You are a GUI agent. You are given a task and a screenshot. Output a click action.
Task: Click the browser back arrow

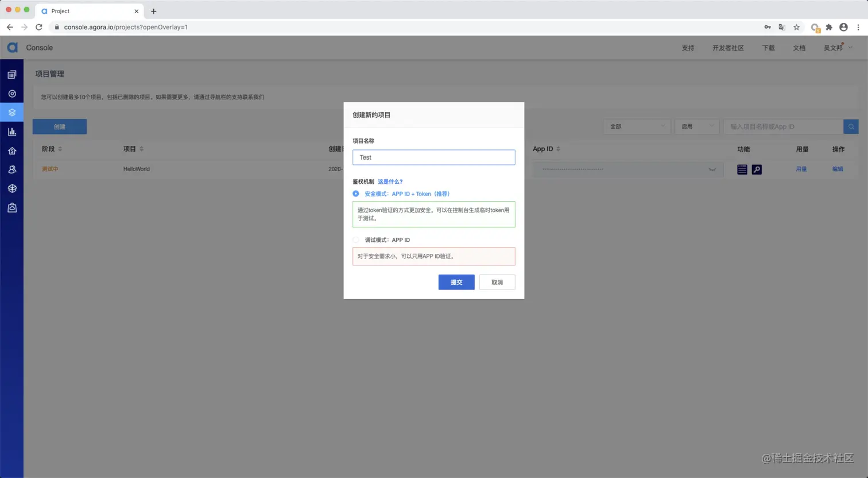pos(10,27)
